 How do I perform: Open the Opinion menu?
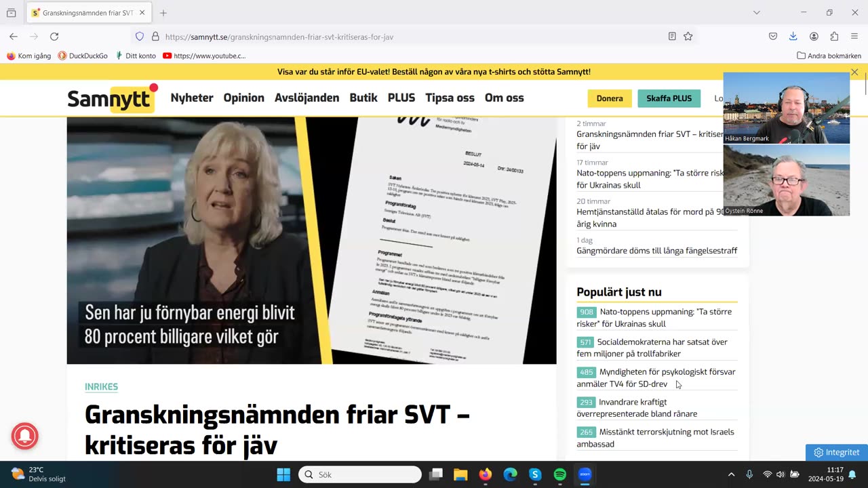244,98
